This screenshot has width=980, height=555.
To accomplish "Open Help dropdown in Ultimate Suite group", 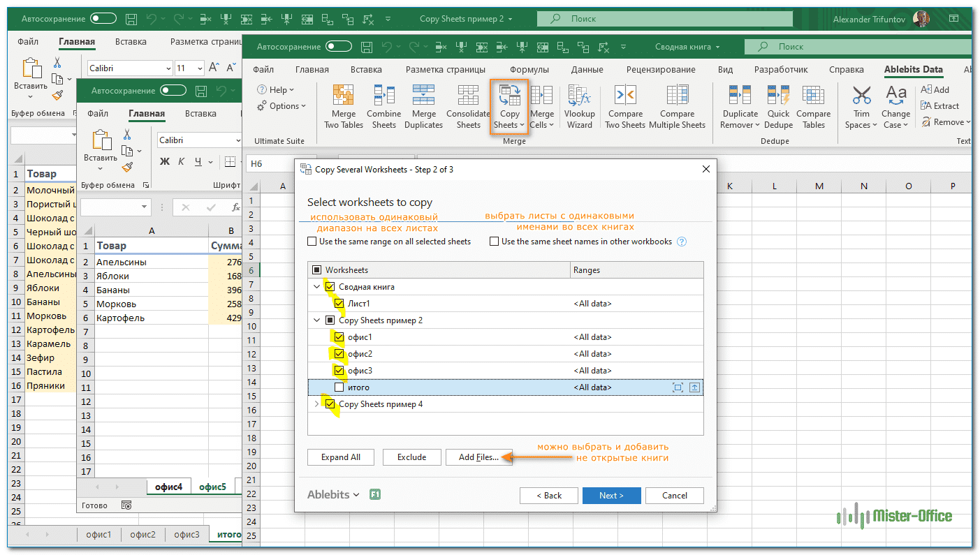I will point(276,89).
